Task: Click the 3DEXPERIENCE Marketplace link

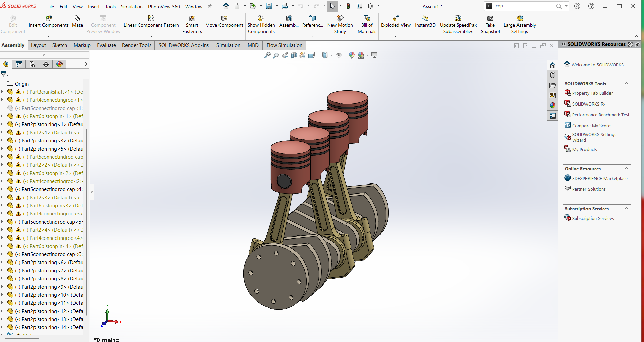Action: coord(600,179)
